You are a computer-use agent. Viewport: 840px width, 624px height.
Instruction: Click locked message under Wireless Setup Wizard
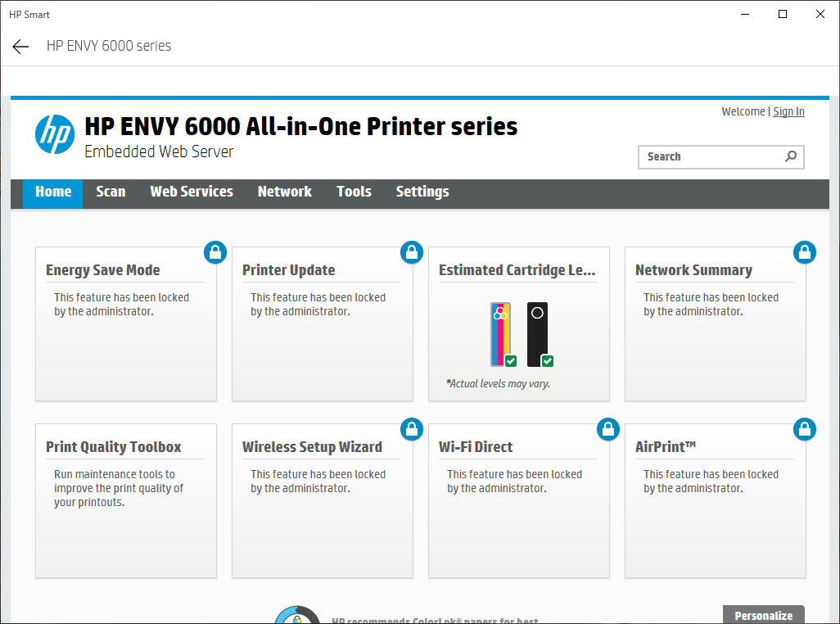tap(318, 481)
